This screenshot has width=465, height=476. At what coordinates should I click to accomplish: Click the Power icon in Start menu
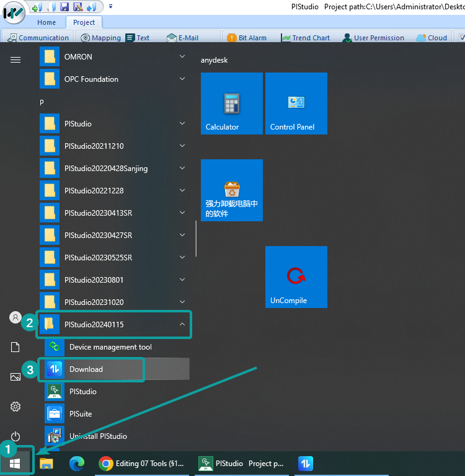pyautogui.click(x=15, y=436)
